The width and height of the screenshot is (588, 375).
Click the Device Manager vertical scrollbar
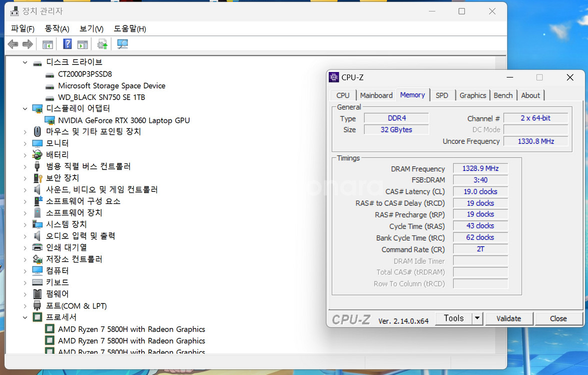[x=500, y=205]
